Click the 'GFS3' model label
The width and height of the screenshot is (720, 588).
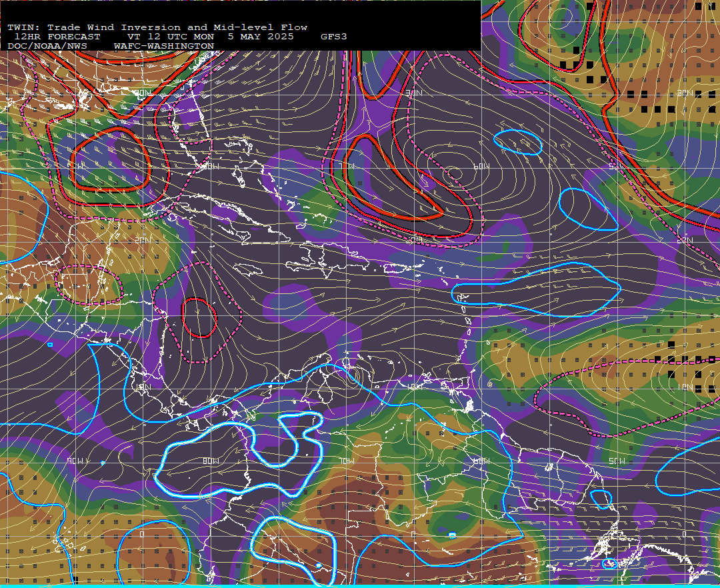[x=334, y=37]
